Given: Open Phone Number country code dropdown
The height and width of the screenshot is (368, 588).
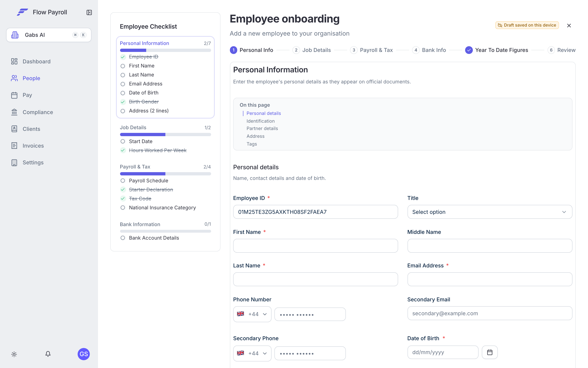Looking at the screenshot, I should pos(252,314).
